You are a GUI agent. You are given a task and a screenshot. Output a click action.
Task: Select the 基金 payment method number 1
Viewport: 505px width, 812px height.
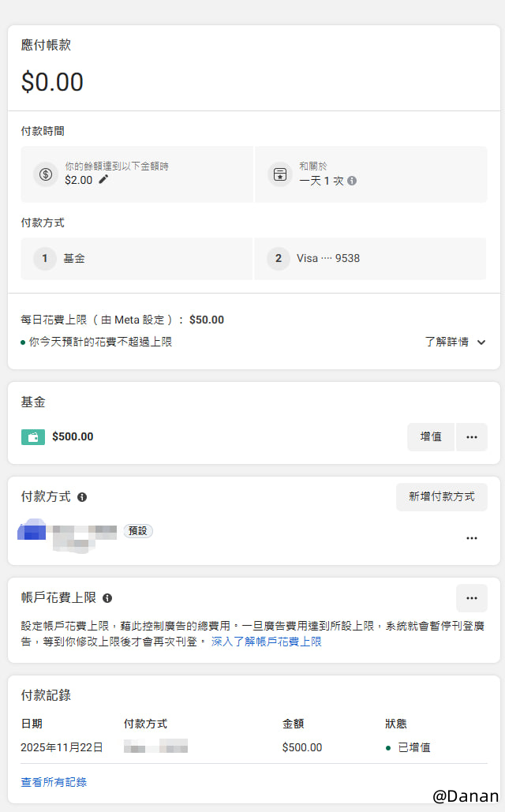click(136, 258)
